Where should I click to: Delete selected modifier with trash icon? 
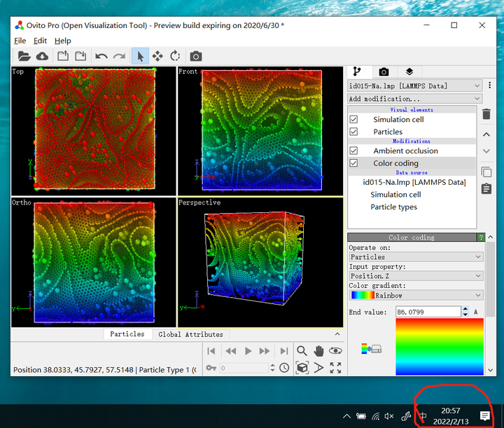click(486, 114)
